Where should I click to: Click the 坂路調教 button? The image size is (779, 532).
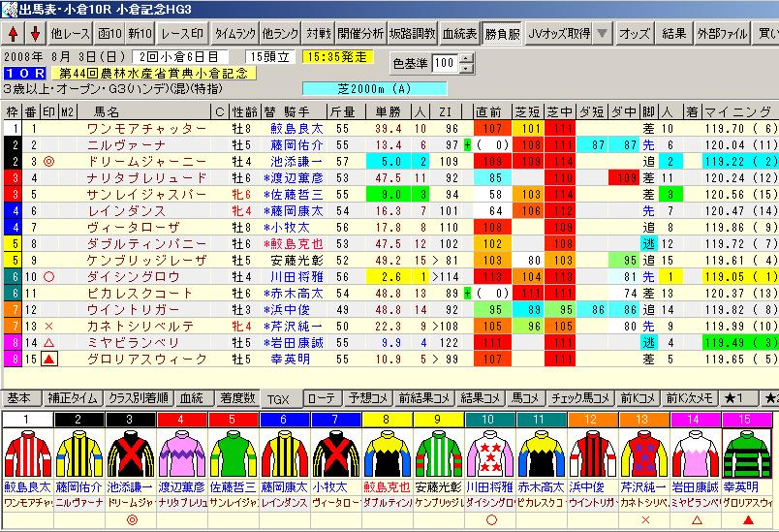click(x=412, y=34)
